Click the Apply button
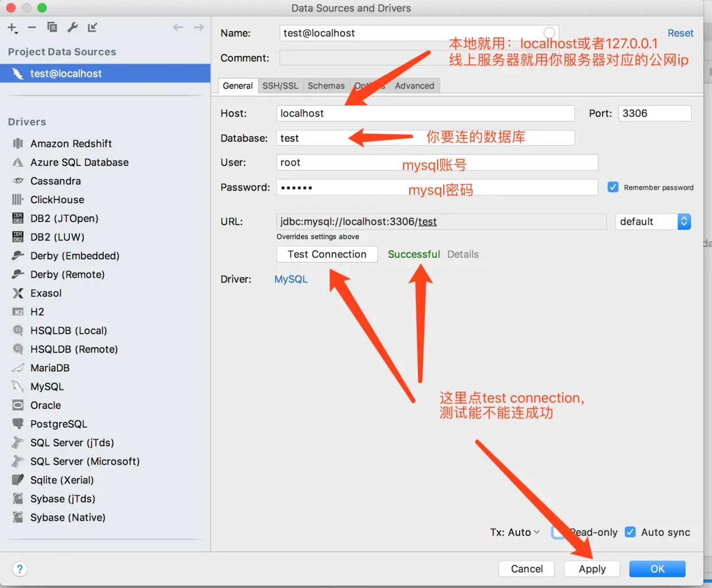This screenshot has width=712, height=588. click(592, 568)
